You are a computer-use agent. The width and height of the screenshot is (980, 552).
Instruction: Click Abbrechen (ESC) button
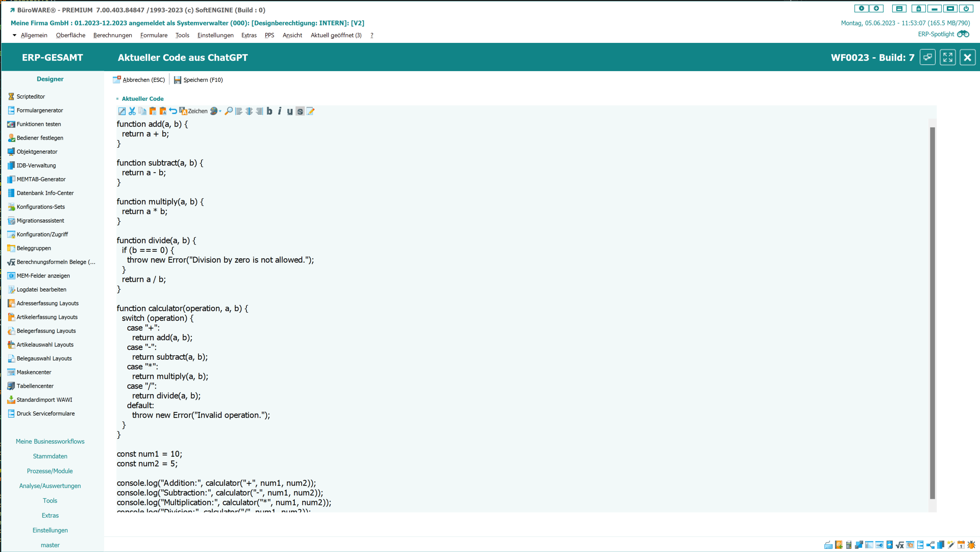coord(139,80)
